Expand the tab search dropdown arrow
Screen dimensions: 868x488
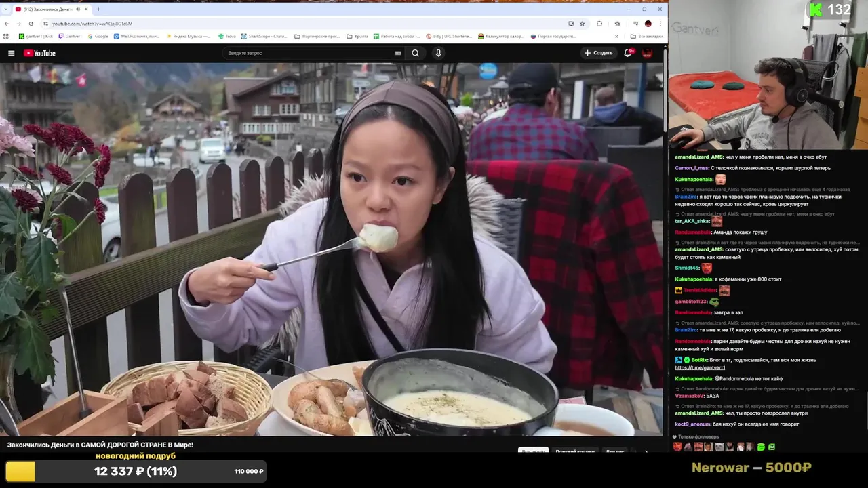point(7,9)
